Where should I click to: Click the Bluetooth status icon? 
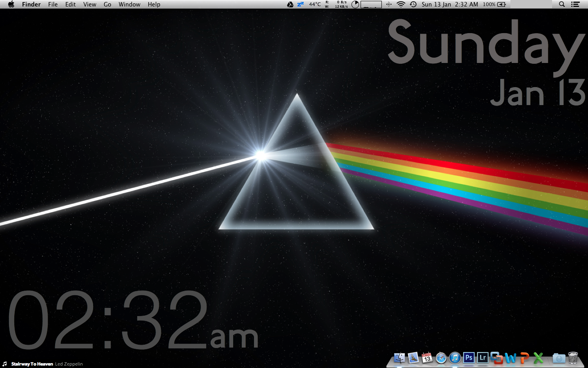click(x=389, y=4)
